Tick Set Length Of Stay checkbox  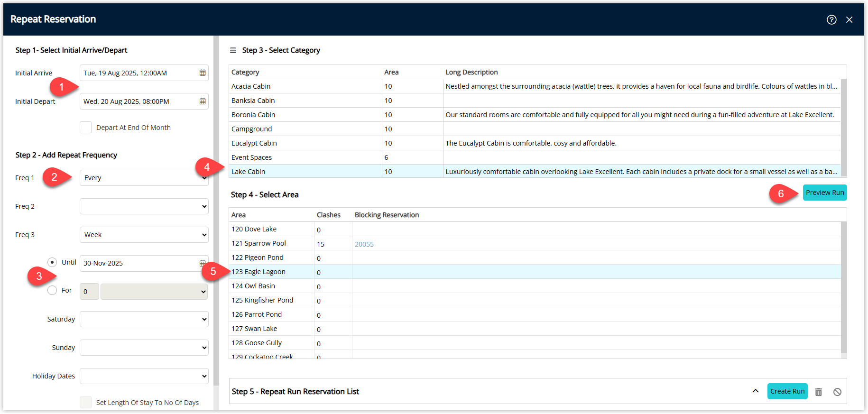pos(85,403)
